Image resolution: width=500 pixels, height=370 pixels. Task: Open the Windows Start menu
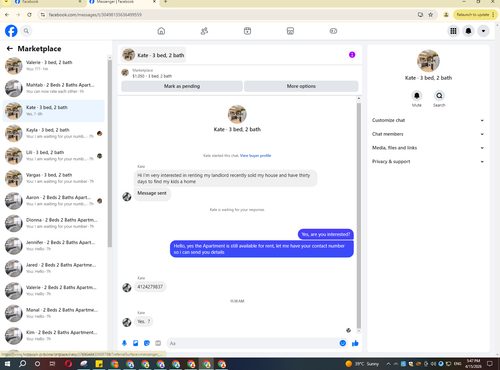[x=7, y=364]
